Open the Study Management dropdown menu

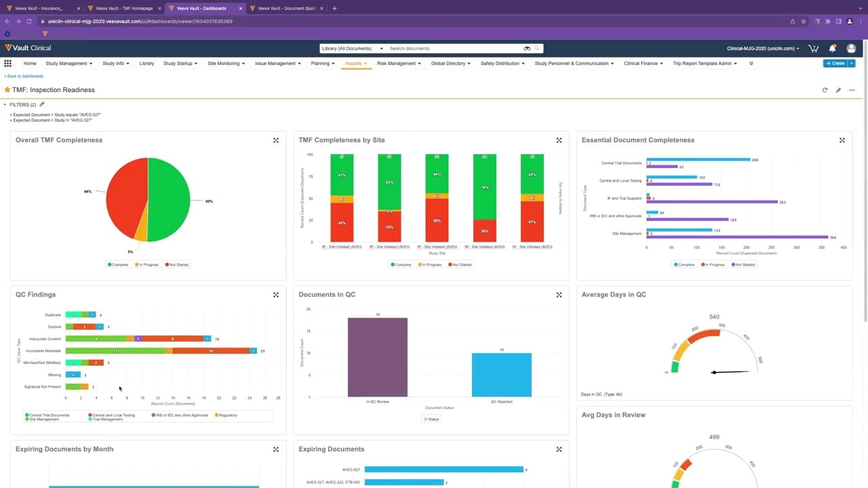68,63
